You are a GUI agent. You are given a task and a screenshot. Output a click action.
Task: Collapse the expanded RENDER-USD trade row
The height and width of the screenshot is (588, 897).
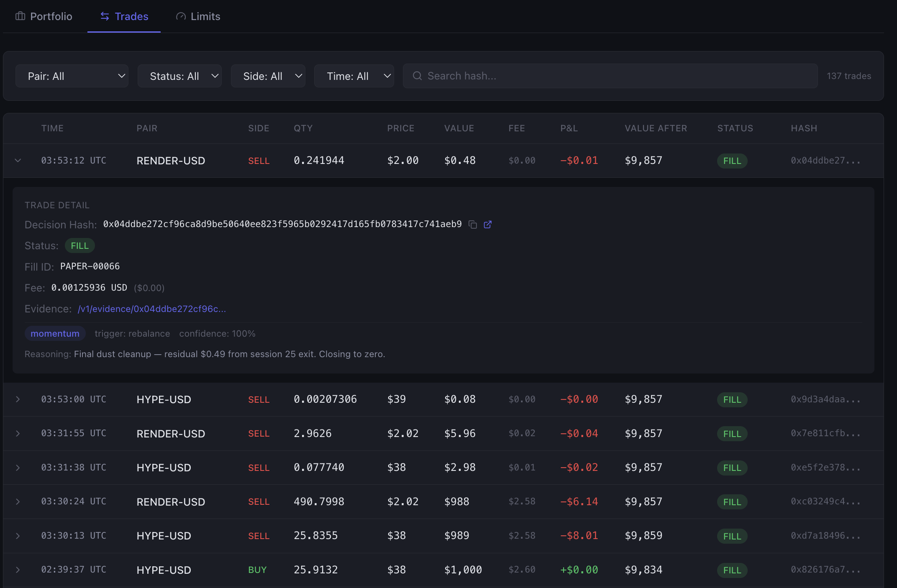[x=18, y=160]
